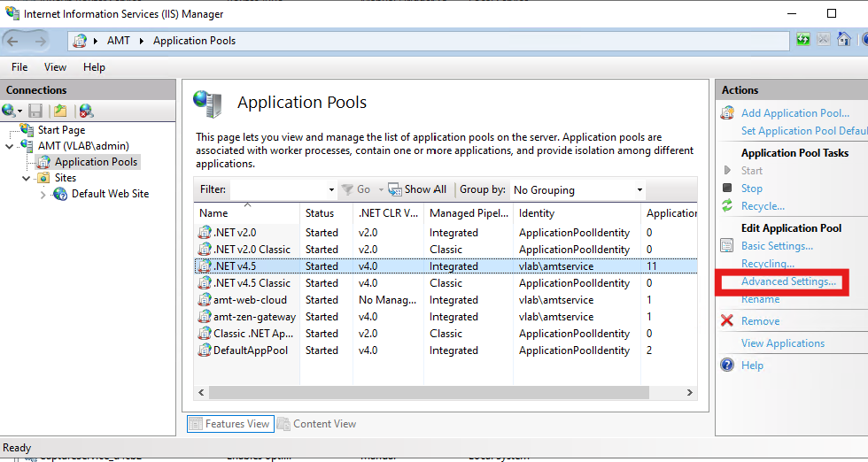The height and width of the screenshot is (462, 868).
Task: Switch to the Features View tab
Action: click(230, 424)
